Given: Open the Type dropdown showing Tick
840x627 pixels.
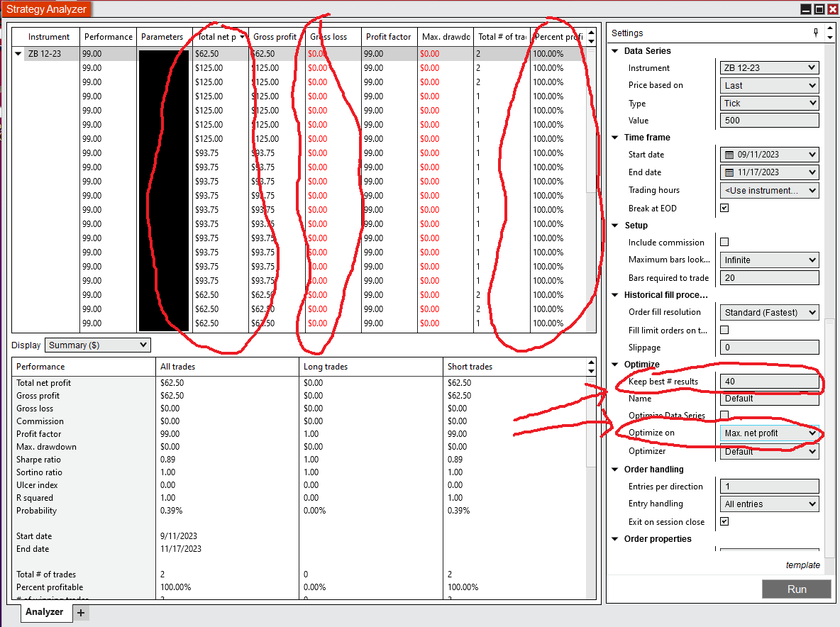Looking at the screenshot, I should tap(769, 104).
